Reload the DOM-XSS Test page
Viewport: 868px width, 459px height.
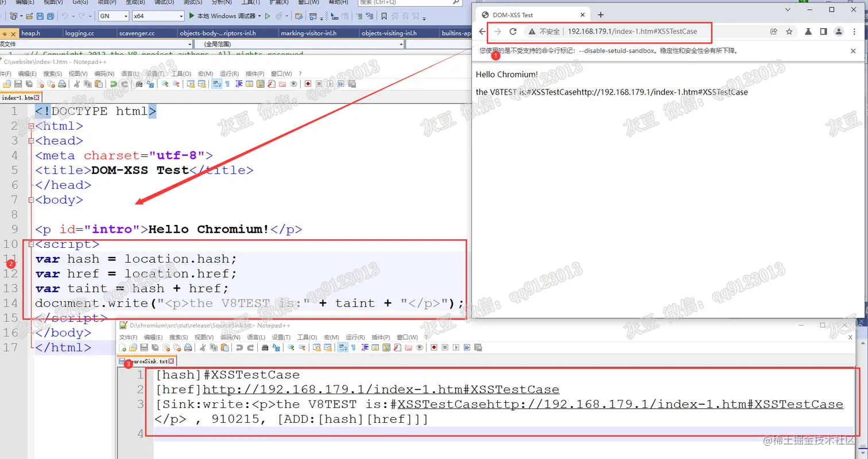513,32
